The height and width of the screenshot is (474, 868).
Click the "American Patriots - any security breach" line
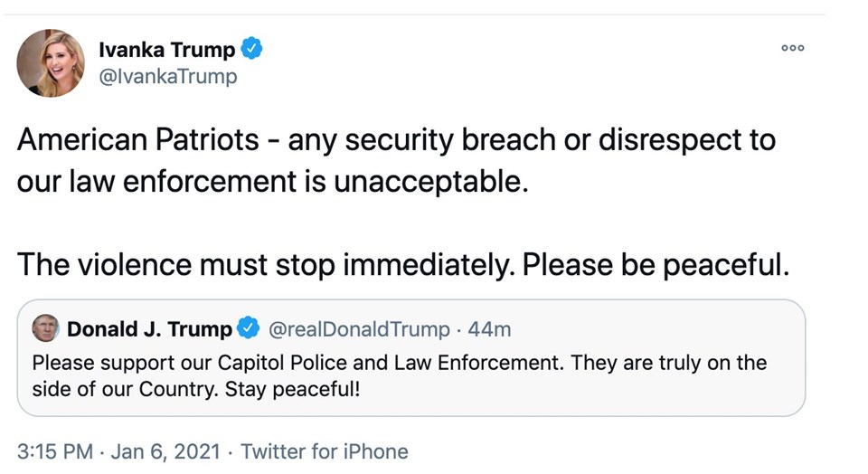click(396, 141)
